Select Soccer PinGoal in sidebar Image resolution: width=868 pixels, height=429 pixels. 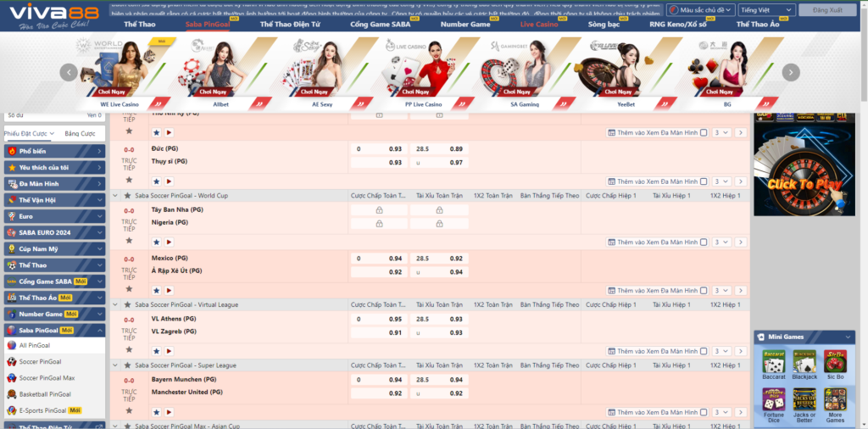[40, 361]
